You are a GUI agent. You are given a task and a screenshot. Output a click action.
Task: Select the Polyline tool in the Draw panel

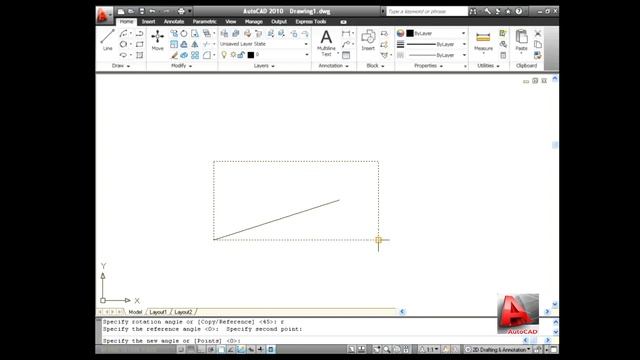pos(139,33)
